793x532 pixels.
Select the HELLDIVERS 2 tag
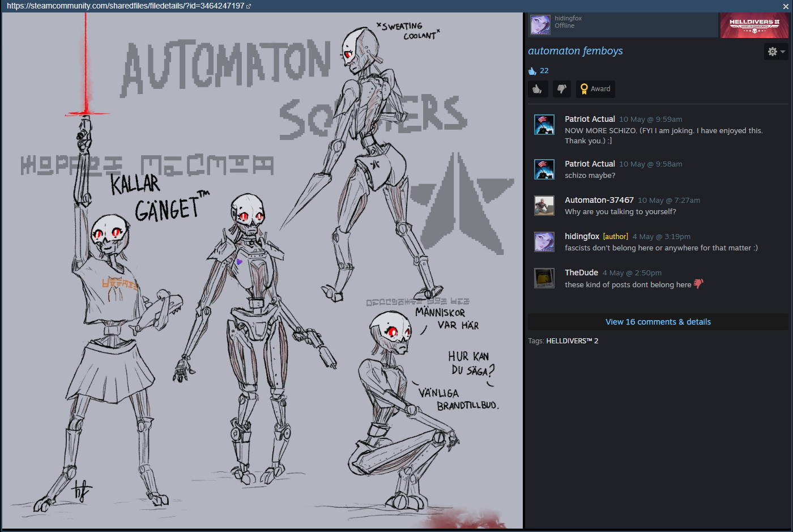tap(572, 341)
